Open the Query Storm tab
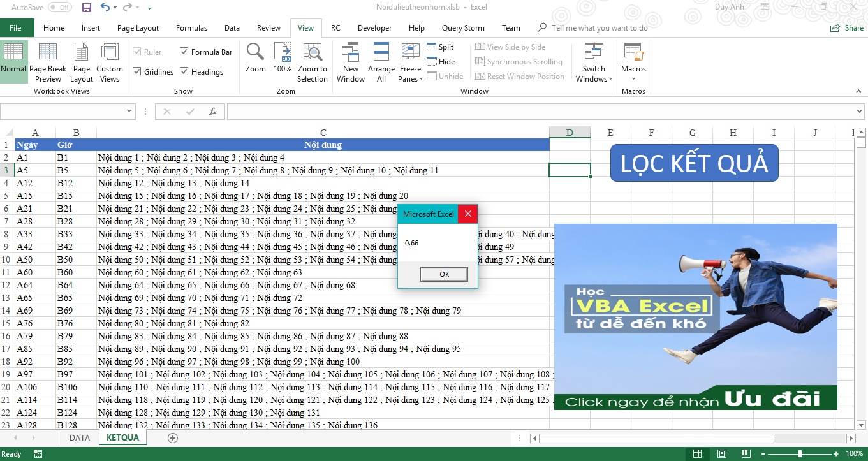The width and height of the screenshot is (868, 461). tap(463, 28)
